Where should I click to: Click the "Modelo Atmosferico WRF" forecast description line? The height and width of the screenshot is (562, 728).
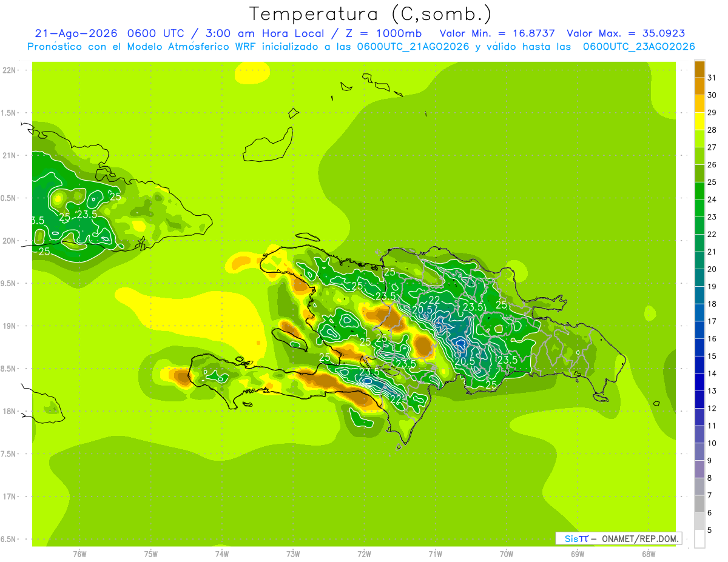(361, 47)
